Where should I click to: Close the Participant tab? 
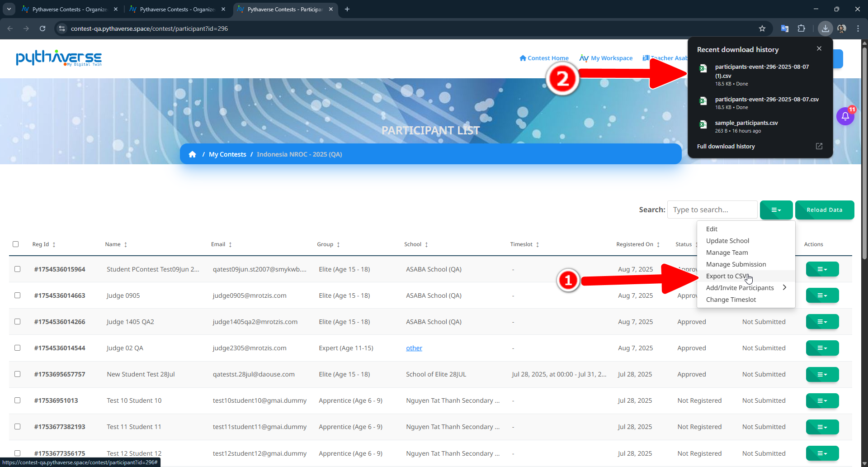coord(331,9)
